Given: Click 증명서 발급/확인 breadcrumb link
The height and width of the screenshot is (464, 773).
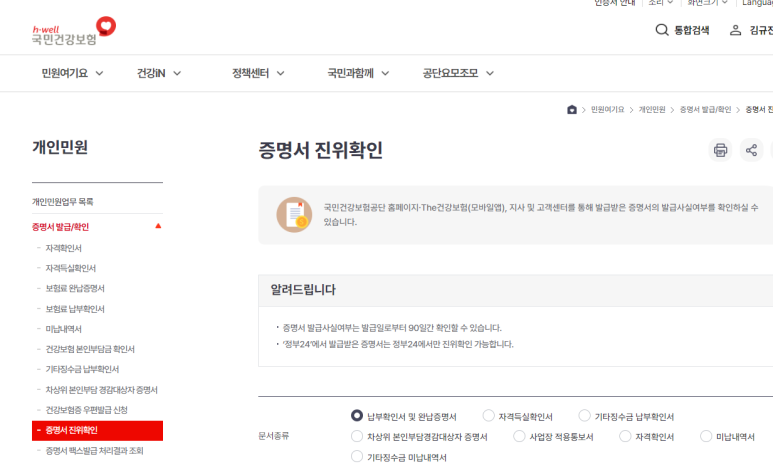Looking at the screenshot, I should click(x=705, y=109).
